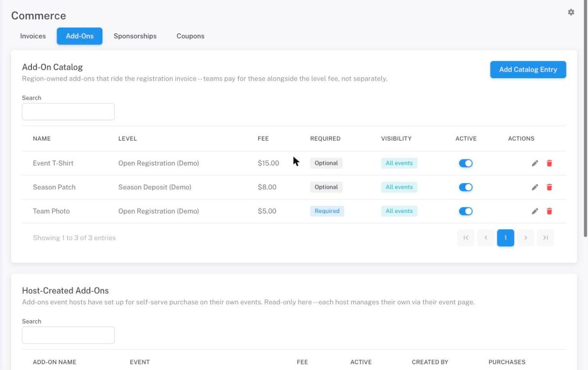Delete the Season Patch add-on
The width and height of the screenshot is (588, 370).
point(549,187)
